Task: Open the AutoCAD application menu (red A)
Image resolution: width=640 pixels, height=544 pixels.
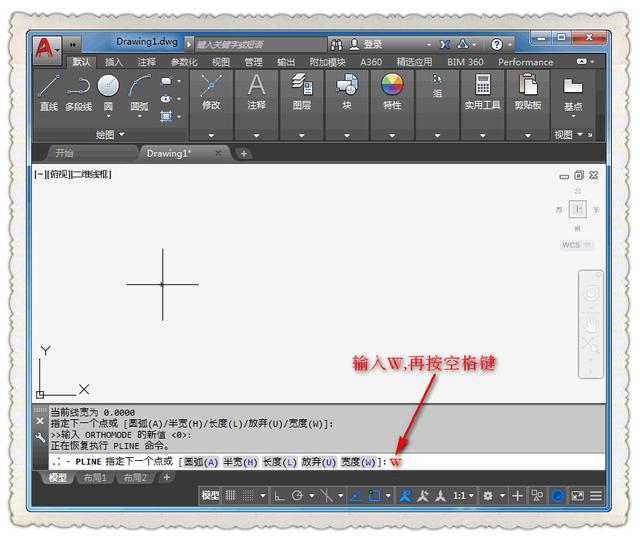Action: coord(47,50)
